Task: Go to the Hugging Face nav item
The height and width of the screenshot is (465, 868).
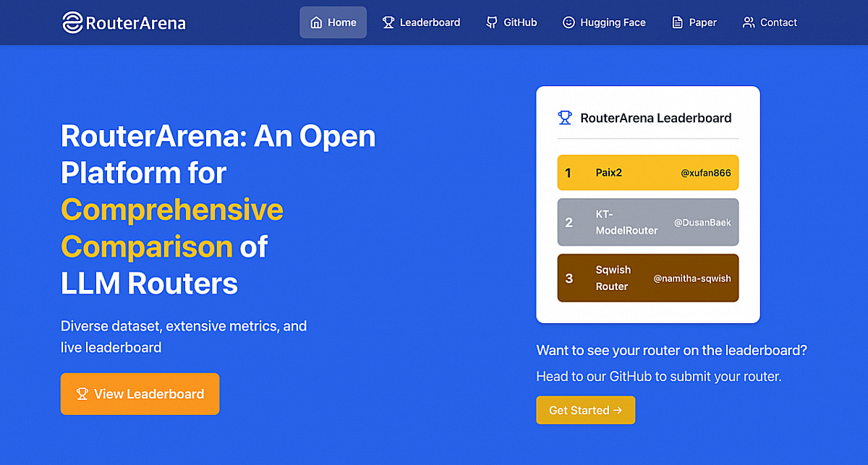Action: click(x=604, y=22)
